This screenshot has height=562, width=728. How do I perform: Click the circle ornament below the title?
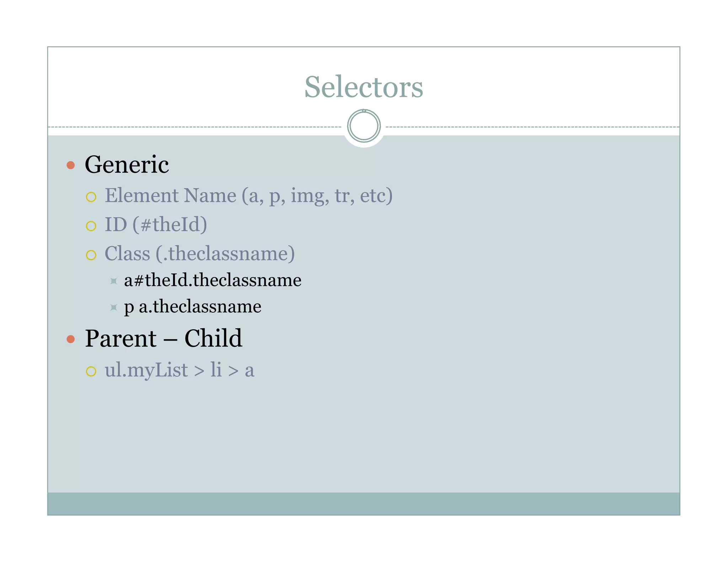coord(364,126)
